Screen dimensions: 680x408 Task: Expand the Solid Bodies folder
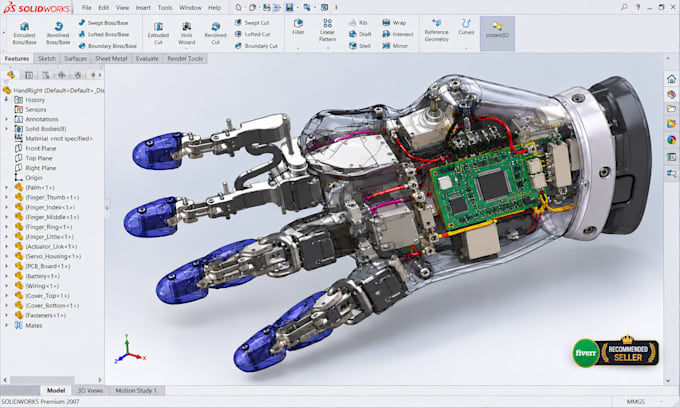(x=6, y=129)
